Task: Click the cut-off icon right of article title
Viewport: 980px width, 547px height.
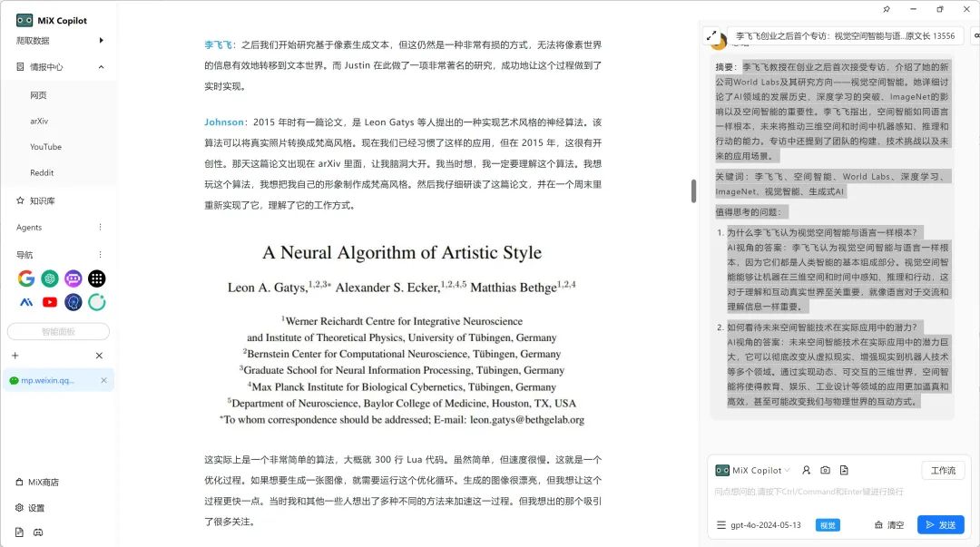Action: (x=975, y=36)
